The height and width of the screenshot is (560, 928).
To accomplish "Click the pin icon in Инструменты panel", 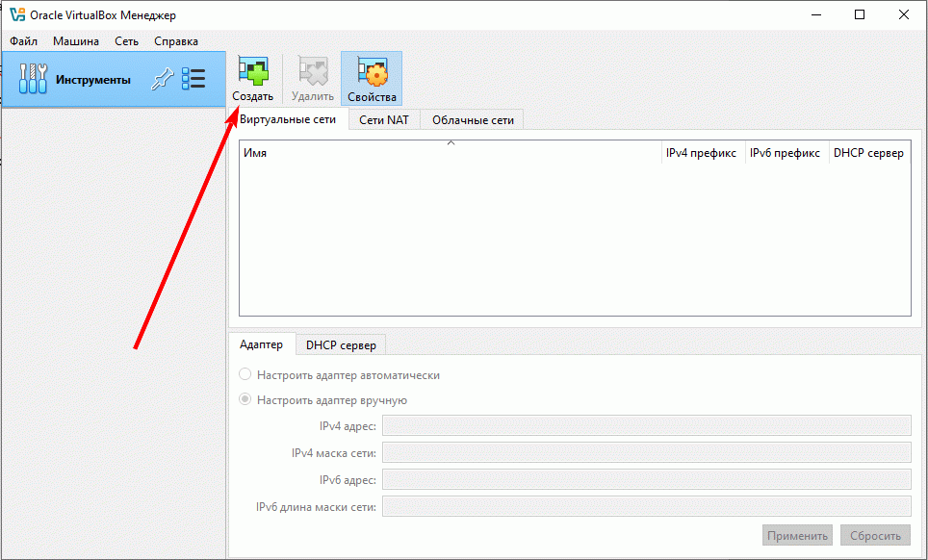I will tap(162, 80).
